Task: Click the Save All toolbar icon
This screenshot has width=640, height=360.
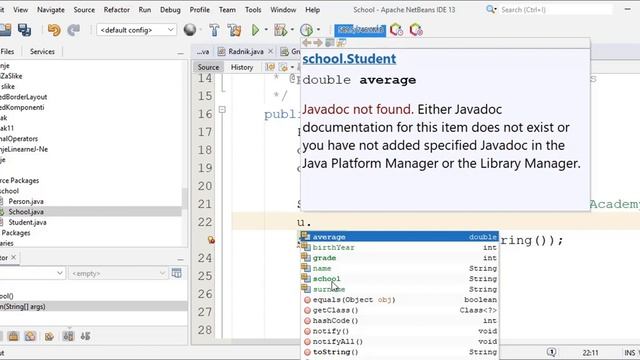Action: point(24,30)
